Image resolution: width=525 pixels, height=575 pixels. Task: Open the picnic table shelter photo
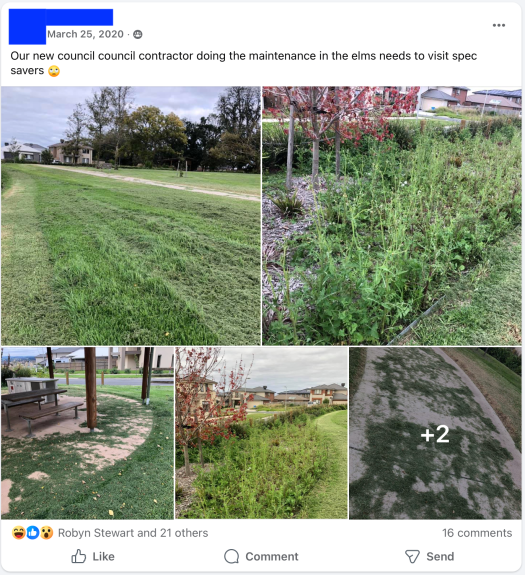pyautogui.click(x=87, y=433)
